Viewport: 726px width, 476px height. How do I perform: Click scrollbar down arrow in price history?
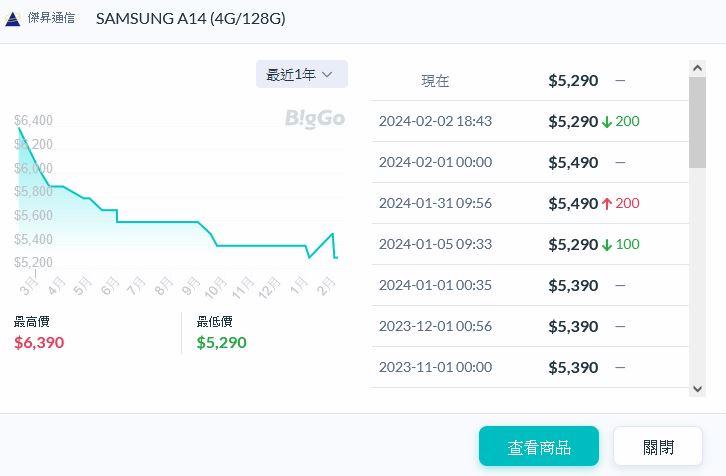(697, 388)
